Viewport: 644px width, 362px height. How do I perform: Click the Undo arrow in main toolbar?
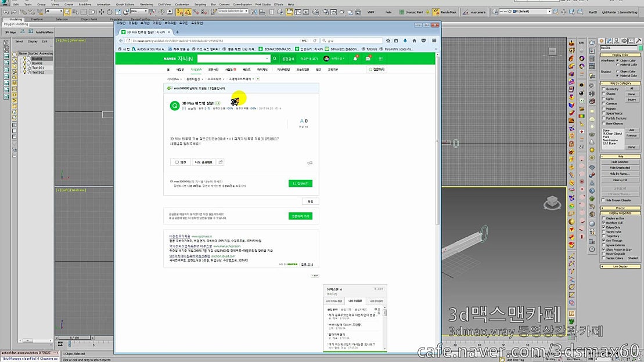(x=5, y=11)
